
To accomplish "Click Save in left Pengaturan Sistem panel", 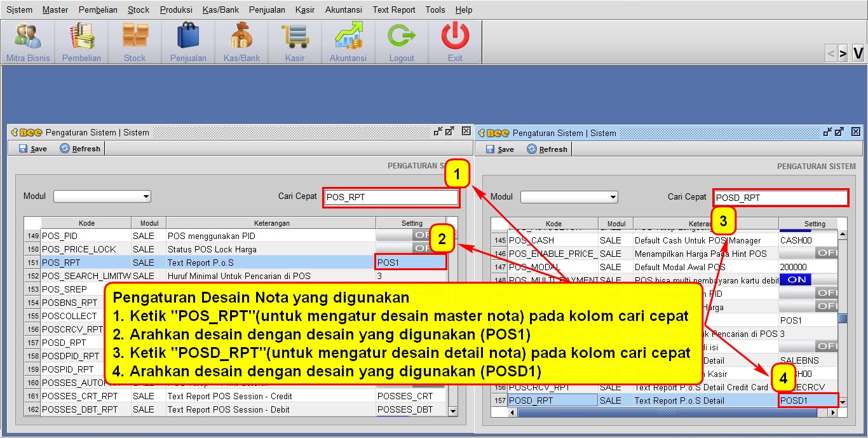I will click(x=33, y=149).
